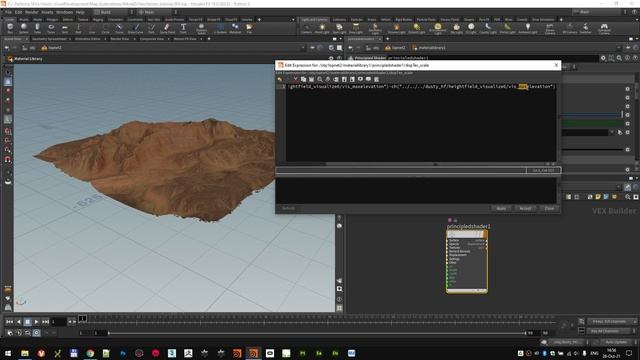Click the playback range slider bar
Viewport: 640px width, 360px height.
point(317,333)
